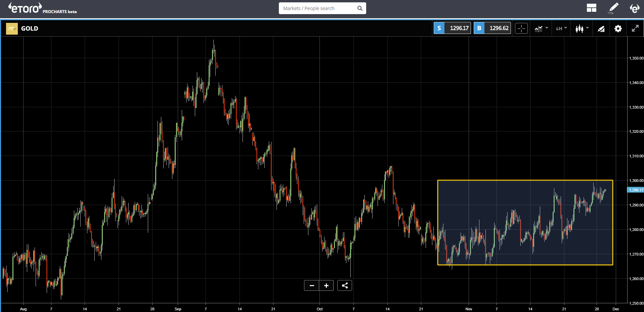The image size is (644, 312).
Task: Expand chart to full screen
Action: pyautogui.click(x=635, y=29)
